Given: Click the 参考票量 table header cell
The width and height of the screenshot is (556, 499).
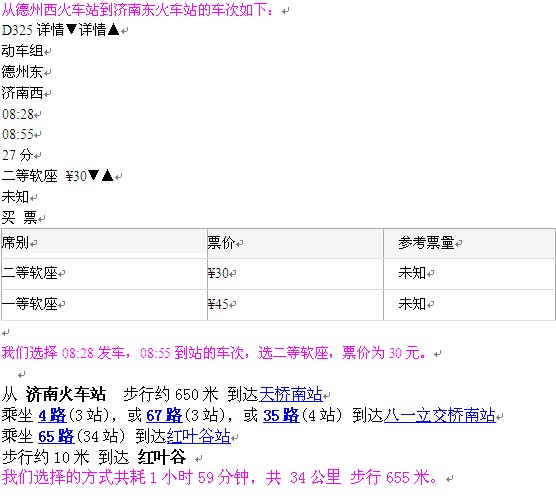Looking at the screenshot, I should coord(469,243).
